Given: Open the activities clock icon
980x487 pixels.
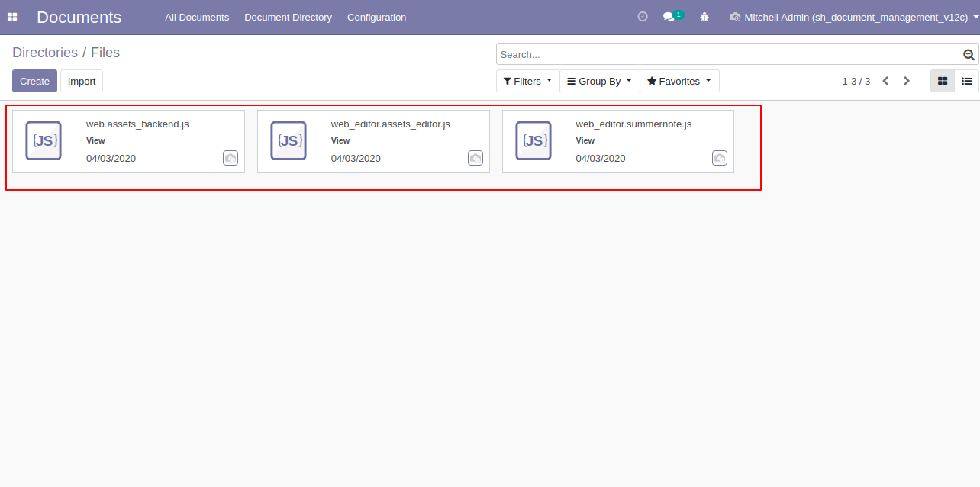Looking at the screenshot, I should pos(643,16).
